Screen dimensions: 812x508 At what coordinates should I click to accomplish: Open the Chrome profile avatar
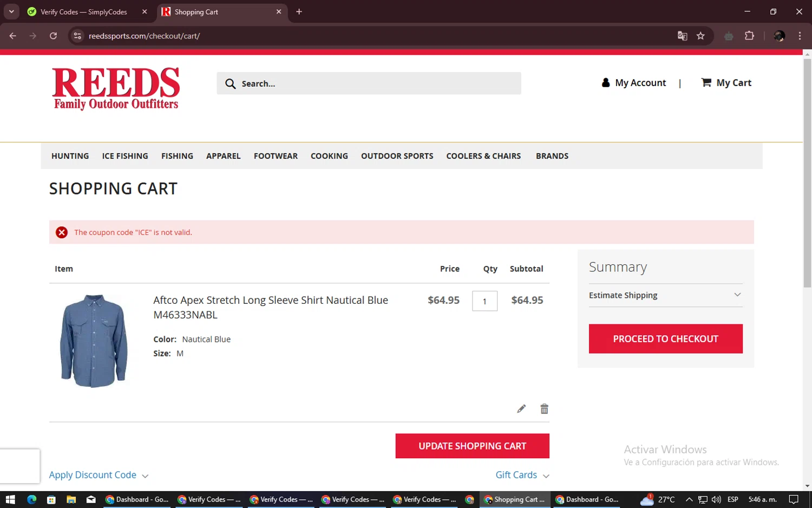(x=780, y=36)
